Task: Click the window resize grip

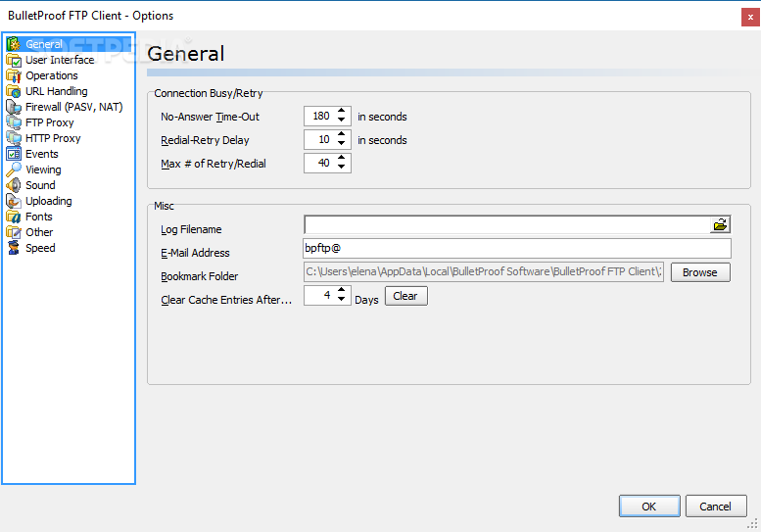Action: [x=753, y=524]
